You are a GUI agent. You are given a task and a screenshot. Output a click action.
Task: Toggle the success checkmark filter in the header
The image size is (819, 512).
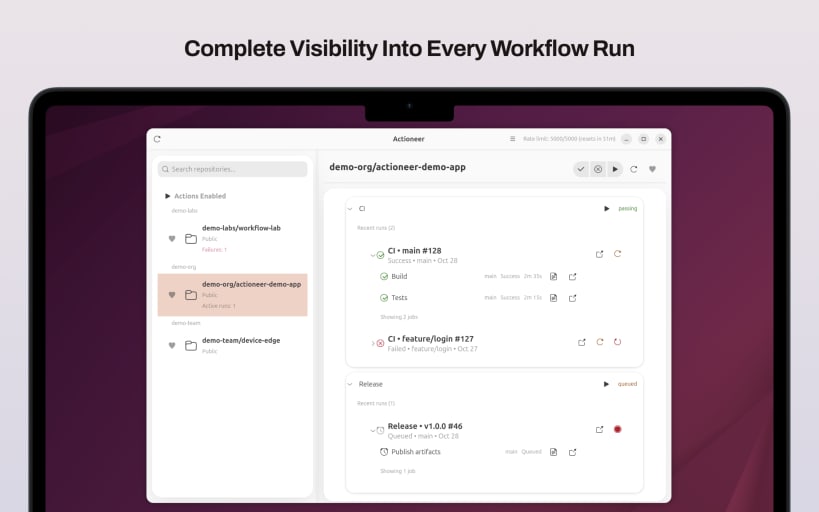(x=581, y=169)
